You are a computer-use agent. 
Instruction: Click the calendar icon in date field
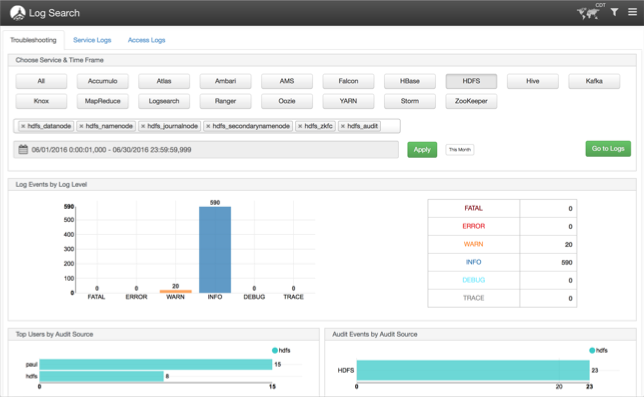tap(23, 149)
